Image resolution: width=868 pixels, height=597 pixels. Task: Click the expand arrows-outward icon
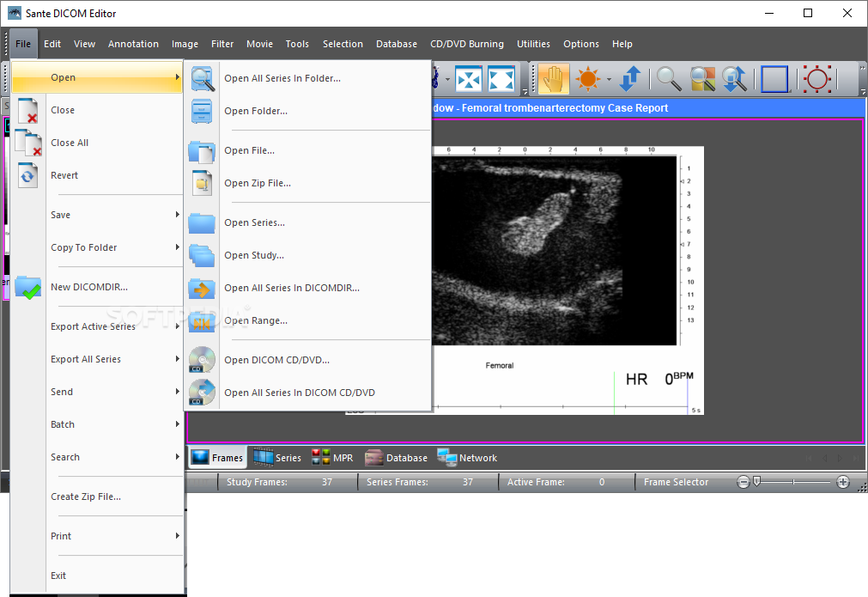tap(501, 79)
